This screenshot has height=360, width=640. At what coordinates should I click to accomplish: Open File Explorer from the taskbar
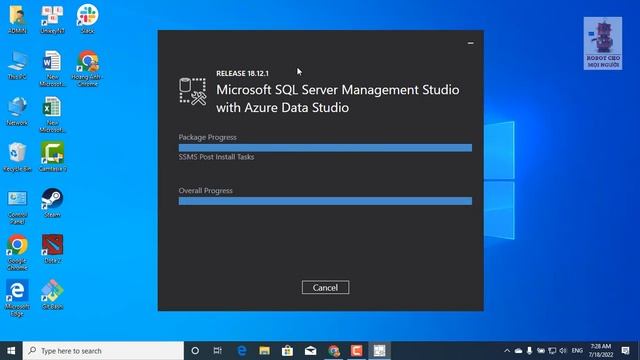[x=264, y=351]
